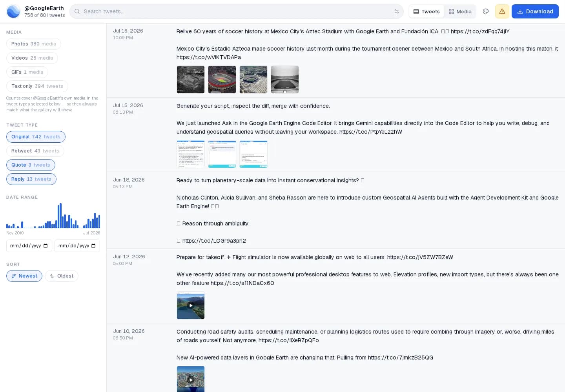The width and height of the screenshot is (565, 392).
Task: Click the tallest bar in date histogram
Action: (x=60, y=216)
